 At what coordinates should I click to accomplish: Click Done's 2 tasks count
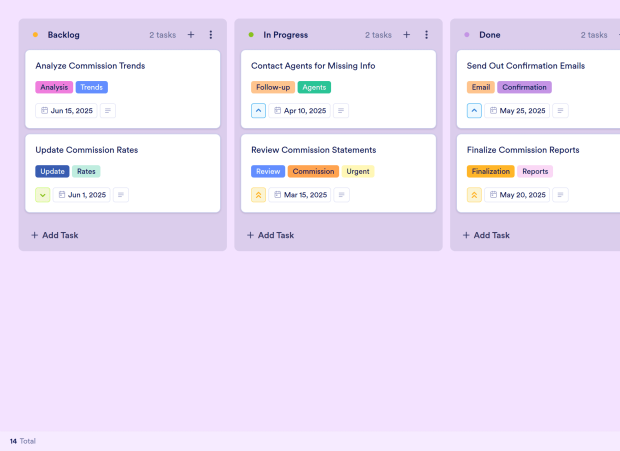pyautogui.click(x=594, y=35)
